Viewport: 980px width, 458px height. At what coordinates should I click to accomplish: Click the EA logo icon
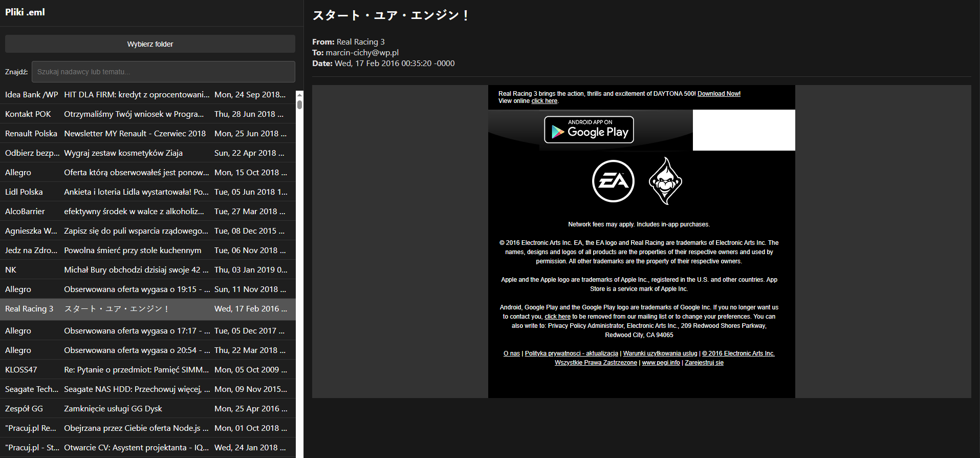pos(613,181)
